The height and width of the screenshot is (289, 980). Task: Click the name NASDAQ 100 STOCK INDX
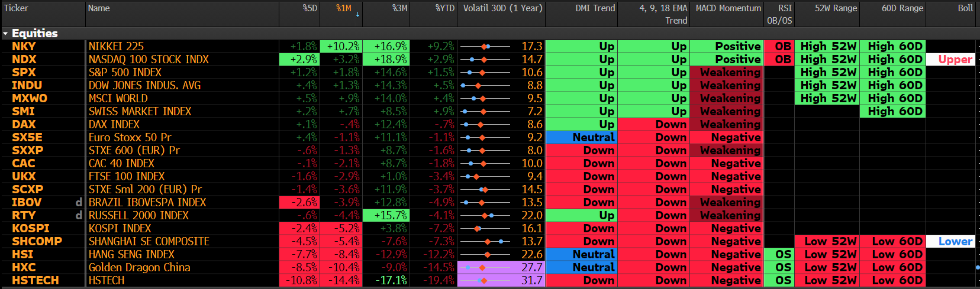[149, 59]
